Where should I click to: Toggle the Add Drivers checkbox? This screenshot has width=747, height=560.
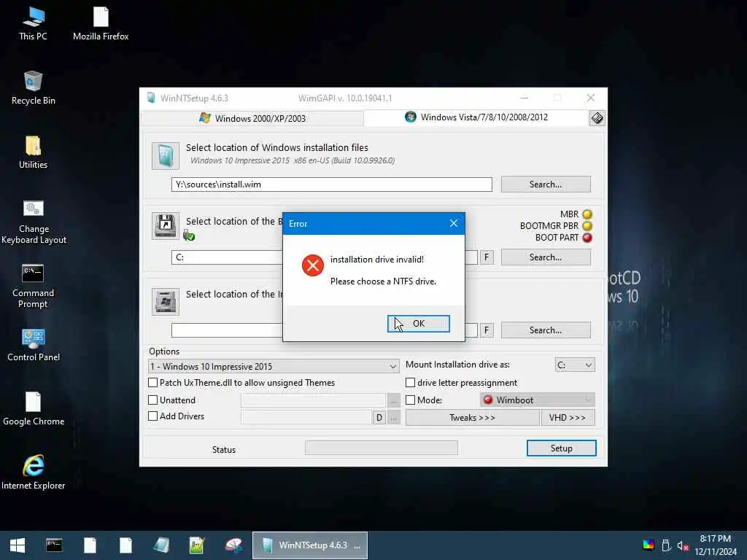pyautogui.click(x=153, y=416)
